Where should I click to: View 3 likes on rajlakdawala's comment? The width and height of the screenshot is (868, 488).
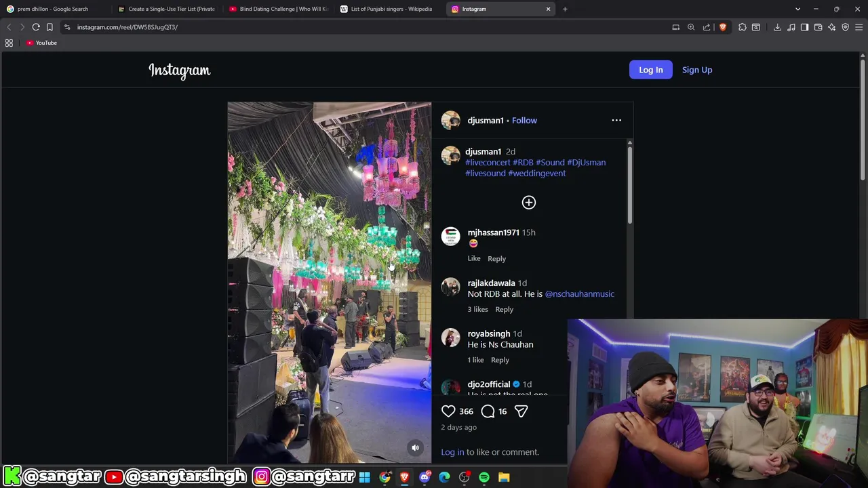(477, 309)
